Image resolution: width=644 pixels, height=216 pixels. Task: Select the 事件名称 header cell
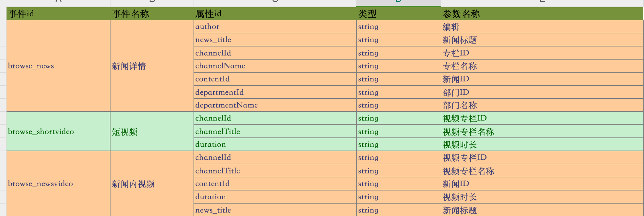[152, 14]
